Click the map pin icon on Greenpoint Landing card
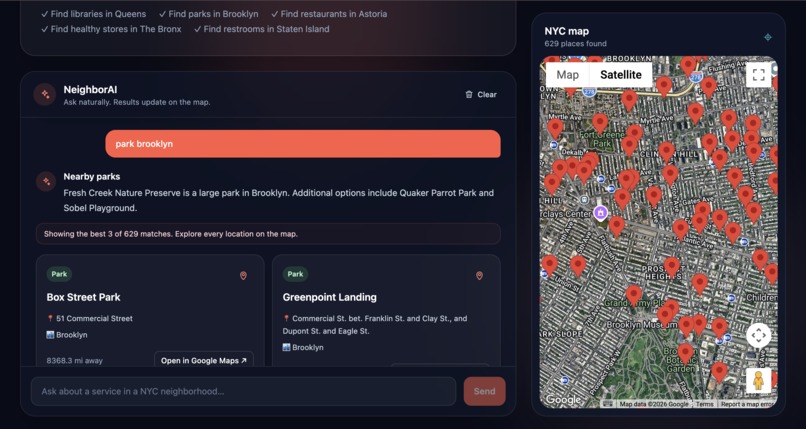806x429 pixels. (x=480, y=276)
